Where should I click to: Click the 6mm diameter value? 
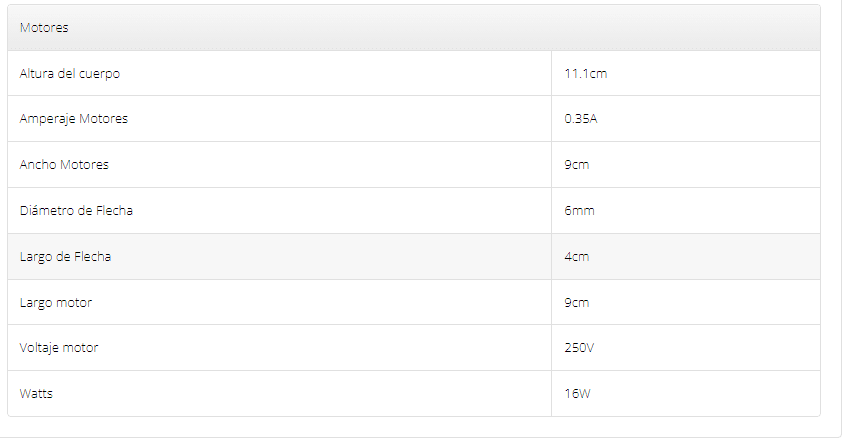click(579, 211)
